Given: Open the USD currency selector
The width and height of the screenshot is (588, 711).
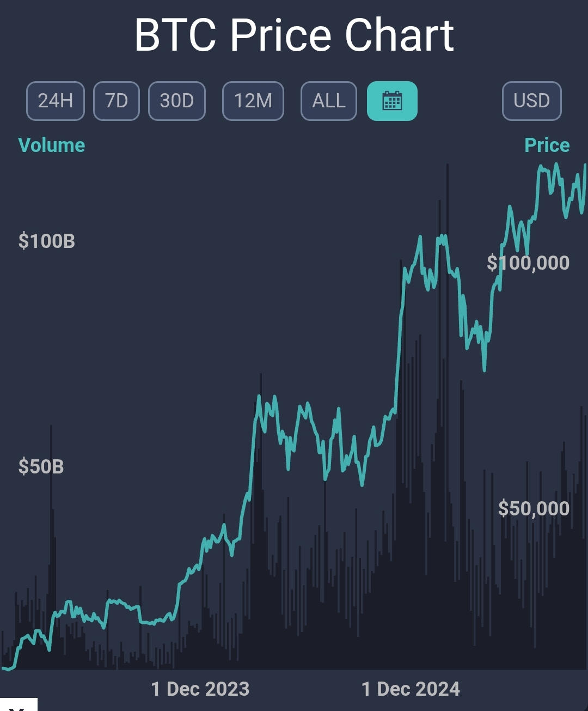Looking at the screenshot, I should (531, 101).
